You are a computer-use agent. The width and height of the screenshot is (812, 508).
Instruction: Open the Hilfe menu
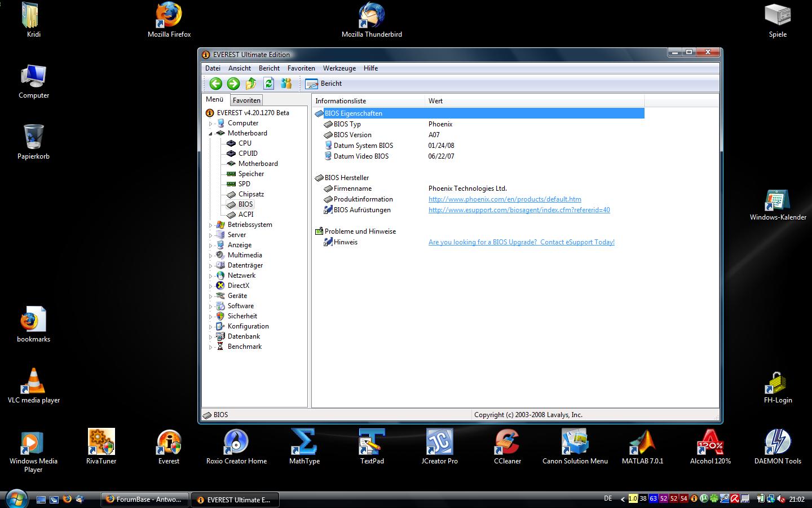370,68
